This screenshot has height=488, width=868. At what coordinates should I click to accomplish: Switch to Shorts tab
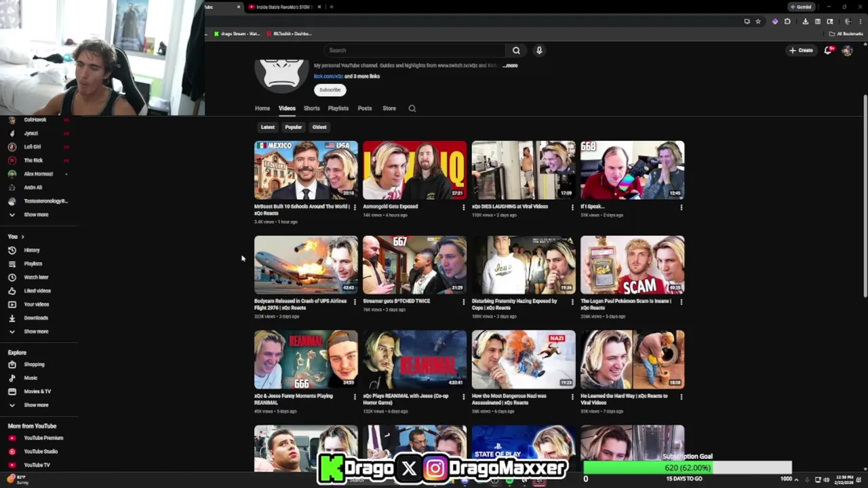pos(312,108)
